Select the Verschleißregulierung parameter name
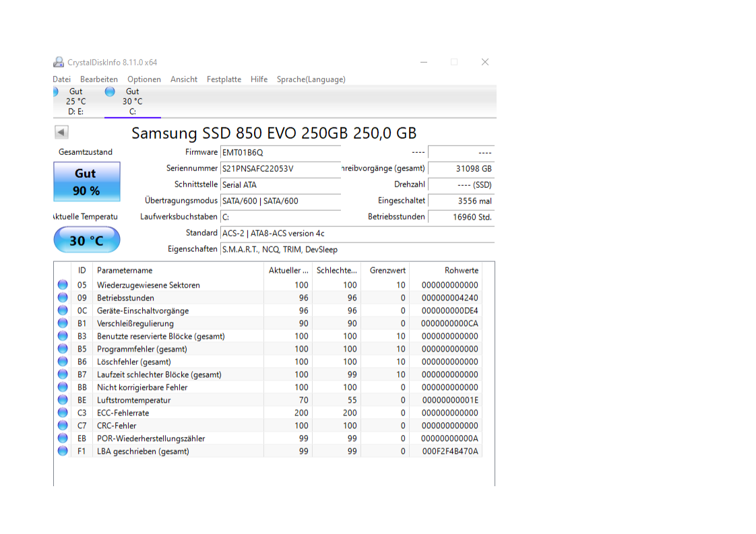Image resolution: width=756 pixels, height=534 pixels. tap(135, 323)
